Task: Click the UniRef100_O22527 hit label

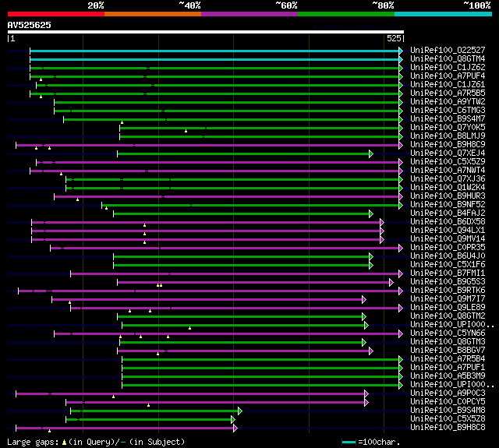Action: point(448,50)
